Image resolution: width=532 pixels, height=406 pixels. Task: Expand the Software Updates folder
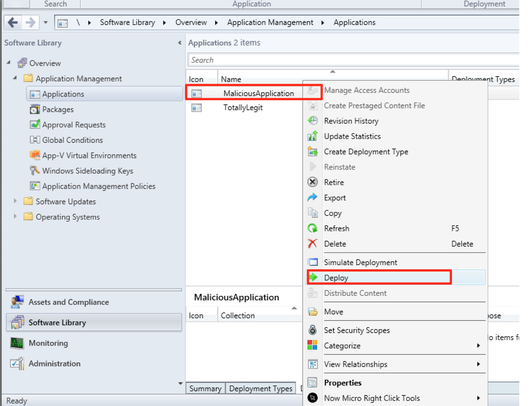tap(15, 201)
